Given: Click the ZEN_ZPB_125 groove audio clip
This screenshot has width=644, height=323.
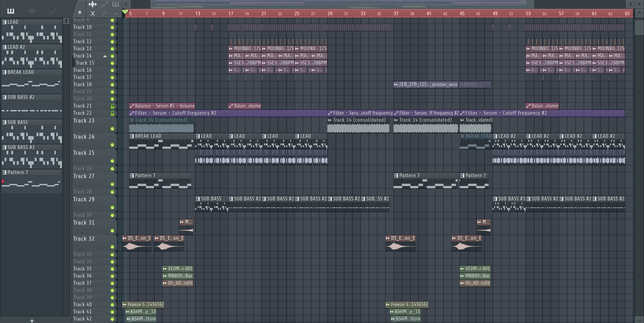Looking at the screenshot, I should click(x=426, y=85).
